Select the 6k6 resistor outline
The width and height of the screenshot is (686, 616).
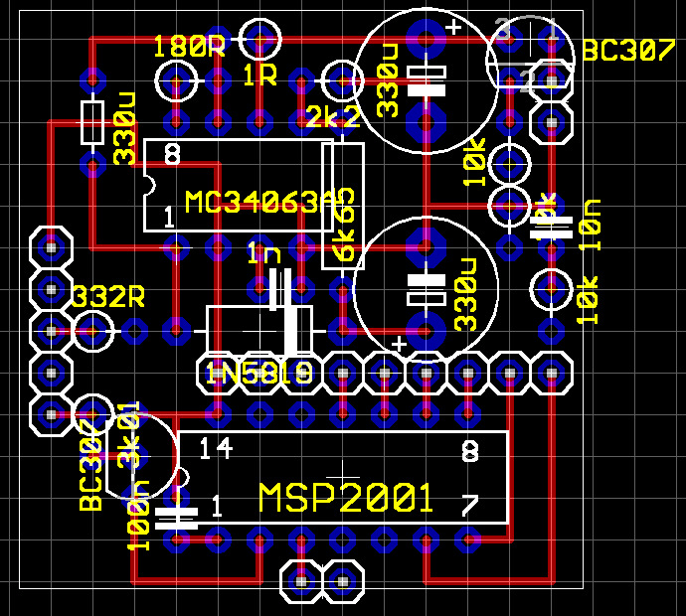pyautogui.click(x=341, y=204)
